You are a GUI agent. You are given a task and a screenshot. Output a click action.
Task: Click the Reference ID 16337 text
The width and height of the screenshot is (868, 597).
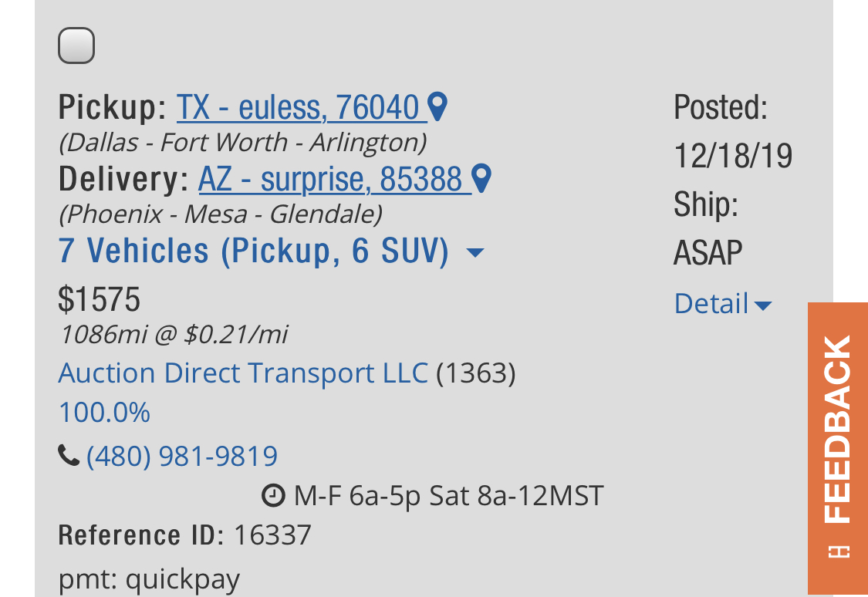point(185,535)
